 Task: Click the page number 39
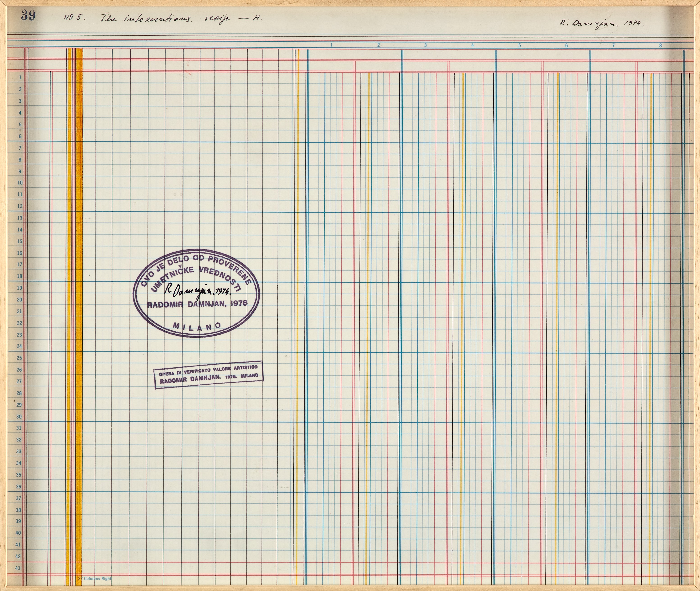pos(28,15)
